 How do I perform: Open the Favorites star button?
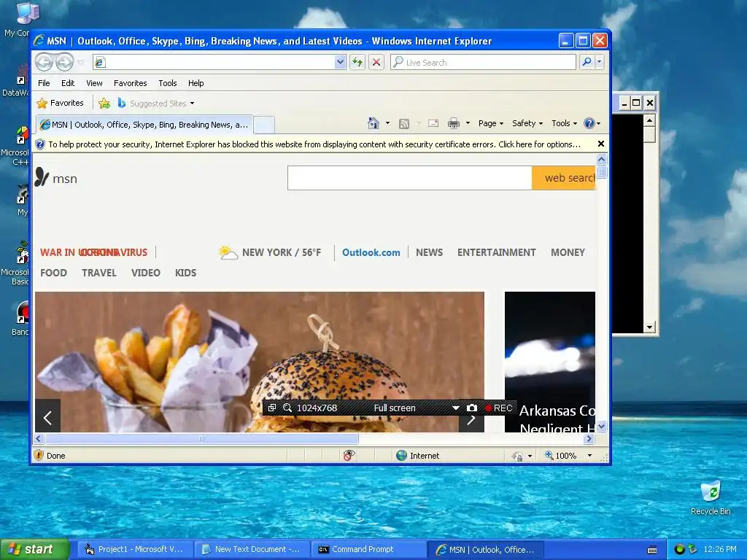[x=60, y=103]
